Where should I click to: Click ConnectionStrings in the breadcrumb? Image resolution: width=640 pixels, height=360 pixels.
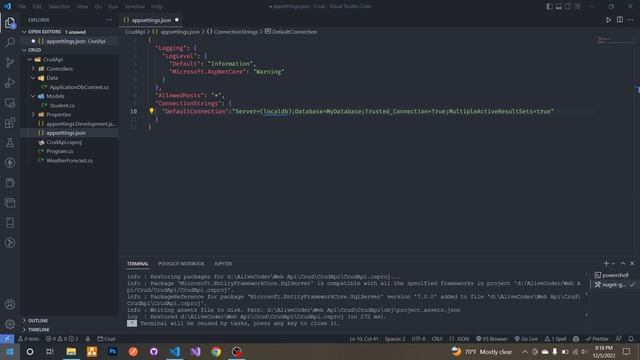coord(236,31)
